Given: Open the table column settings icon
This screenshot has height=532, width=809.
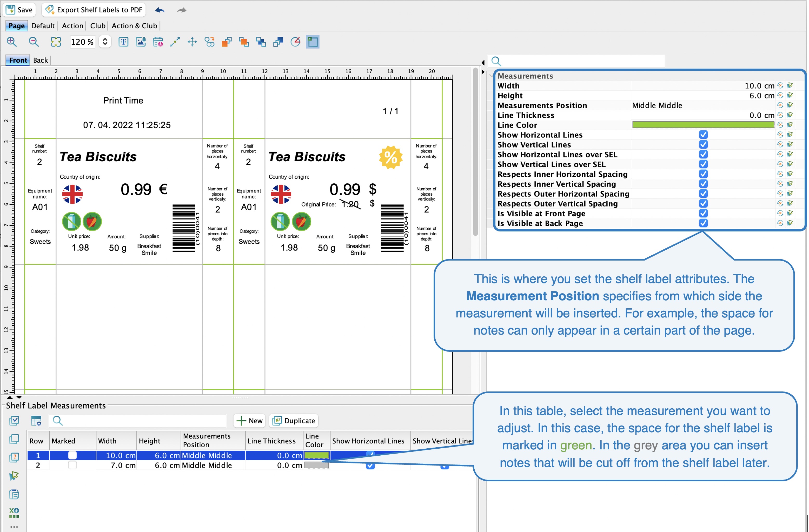Looking at the screenshot, I should (36, 421).
